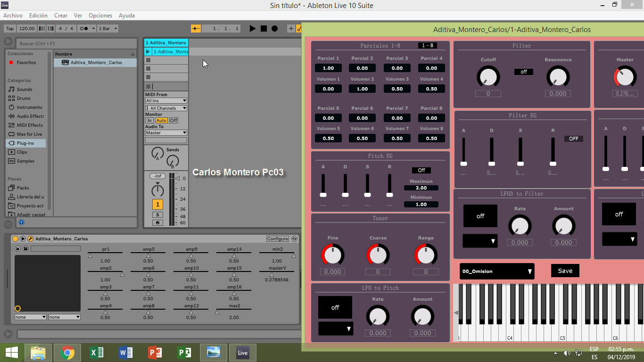Toggle the Filter EG OFF button
Viewport: 644px width, 362px height.
pos(574,139)
